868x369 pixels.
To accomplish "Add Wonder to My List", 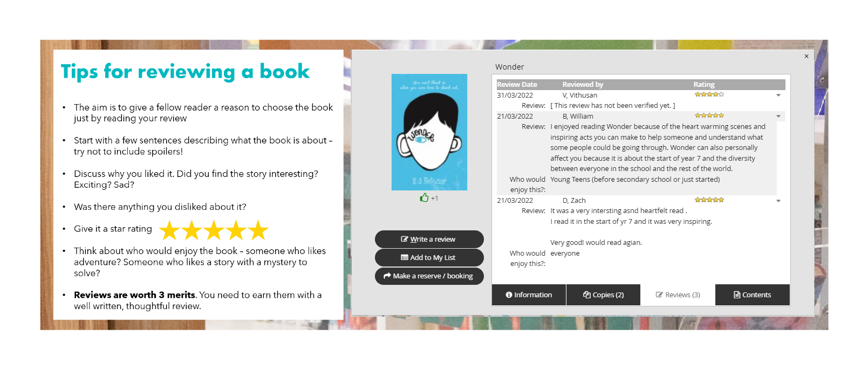I will 429,257.
